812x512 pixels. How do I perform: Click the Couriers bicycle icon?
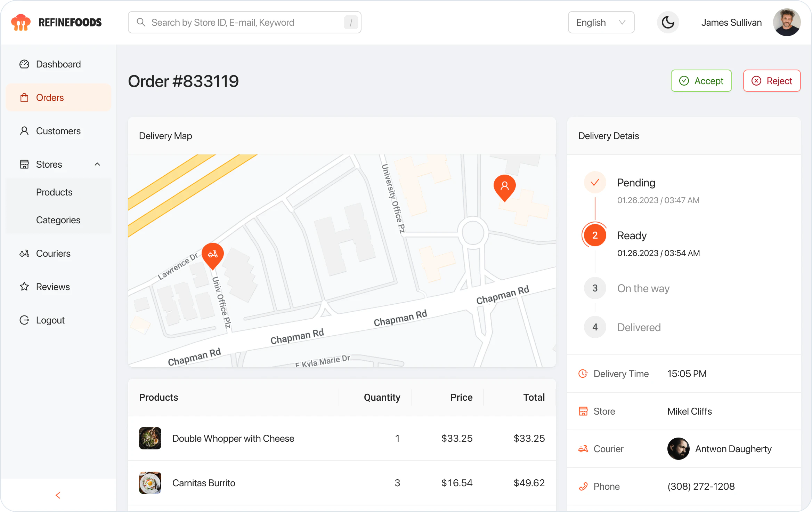pos(24,253)
